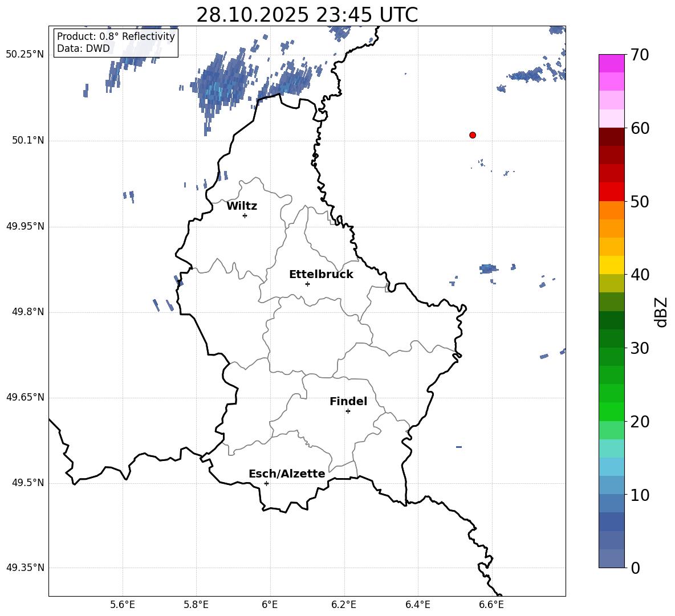
Task: Click the 60 value on the colorbar
Action: click(639, 128)
